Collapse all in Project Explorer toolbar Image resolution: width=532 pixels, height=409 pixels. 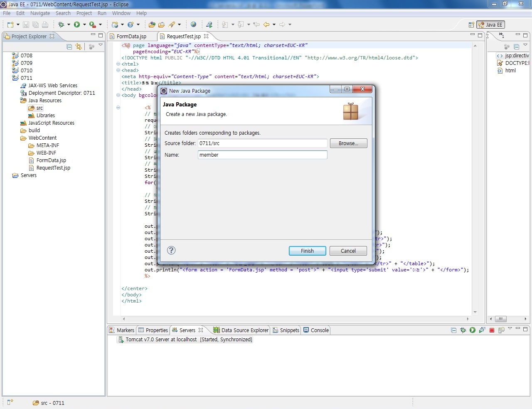(69, 47)
